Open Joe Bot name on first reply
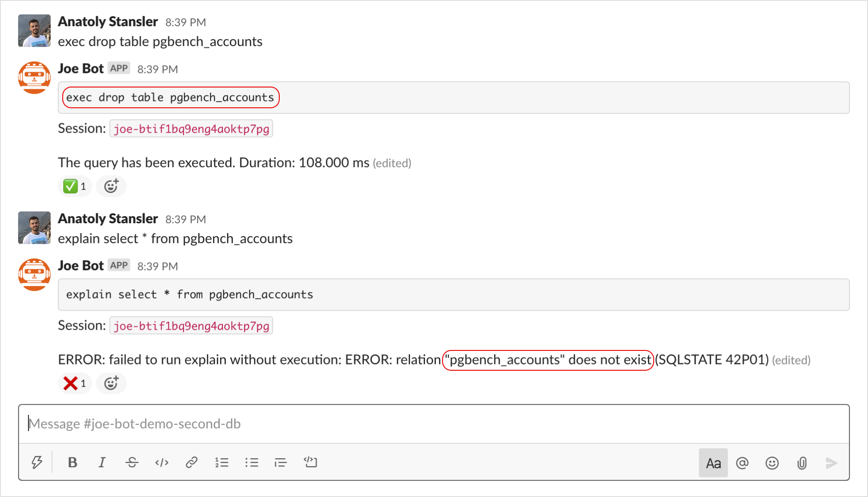The image size is (868, 497). pos(81,69)
